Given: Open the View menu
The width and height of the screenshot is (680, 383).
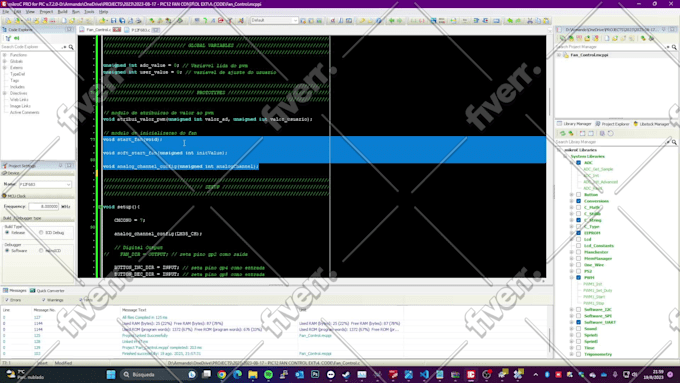Looking at the screenshot, I should coord(30,12).
